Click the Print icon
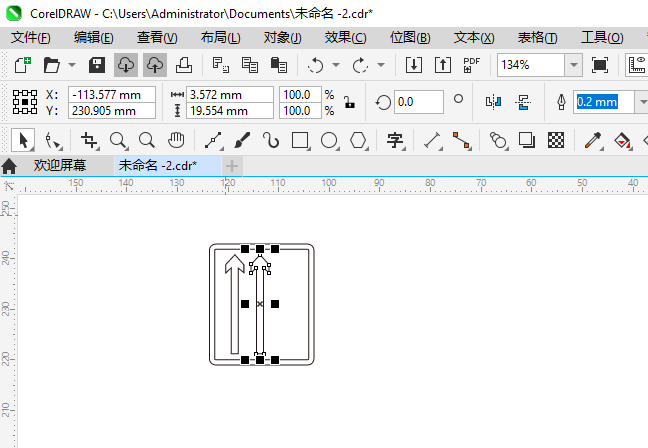This screenshot has height=448, width=648. coord(184,65)
